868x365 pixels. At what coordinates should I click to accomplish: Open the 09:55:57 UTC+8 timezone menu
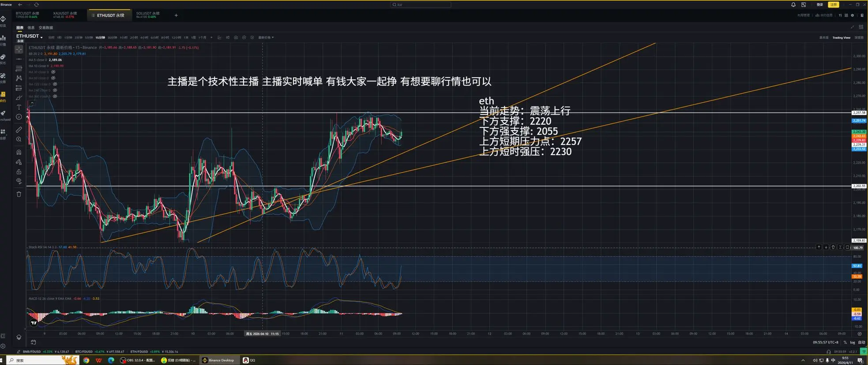826,343
